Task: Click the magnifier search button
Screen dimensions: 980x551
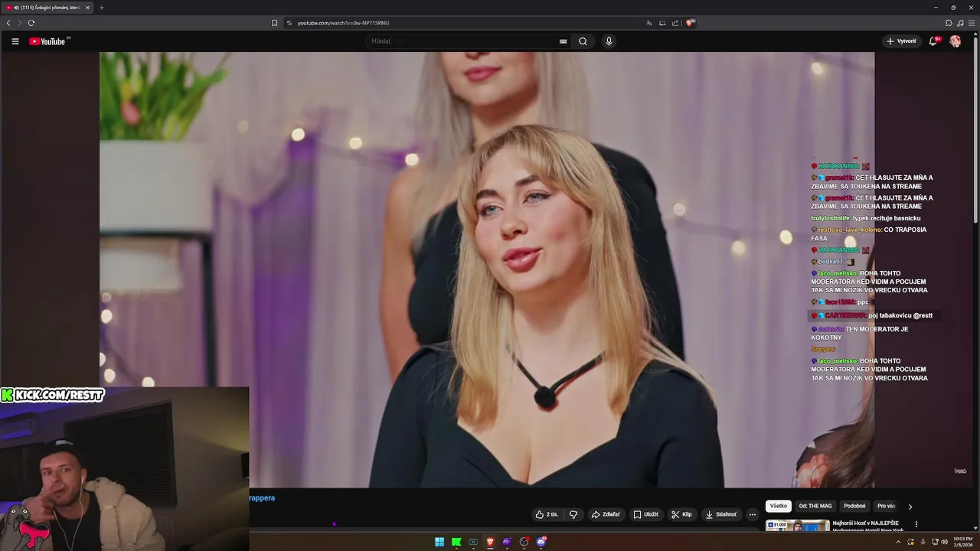Action: [583, 41]
